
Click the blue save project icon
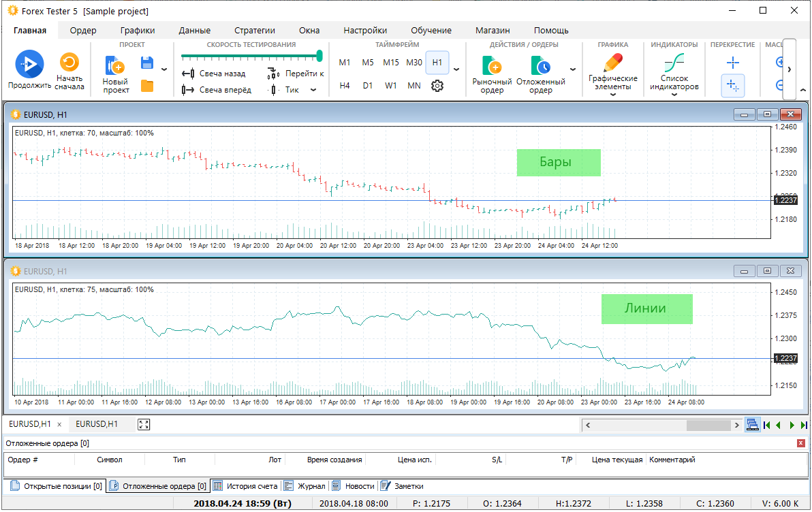pyautogui.click(x=146, y=63)
